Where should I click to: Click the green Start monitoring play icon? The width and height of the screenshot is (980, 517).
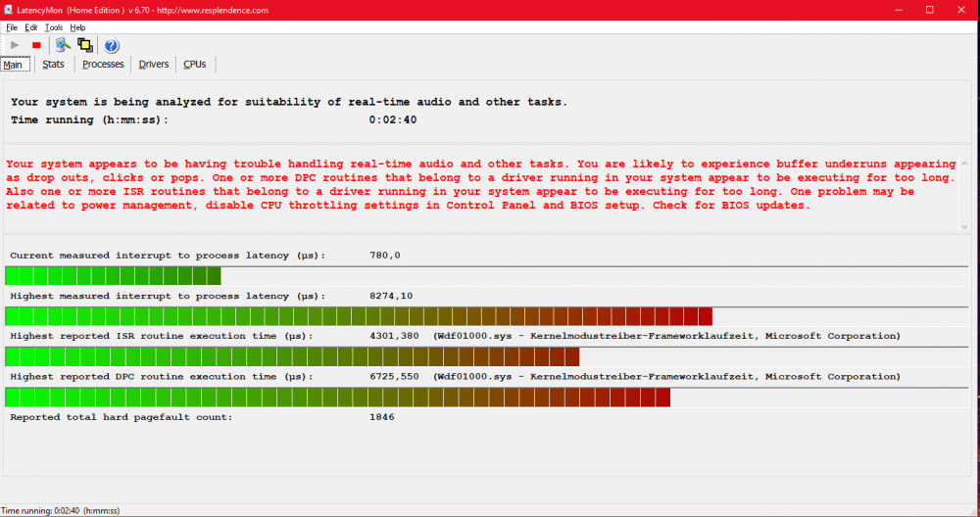[15, 45]
